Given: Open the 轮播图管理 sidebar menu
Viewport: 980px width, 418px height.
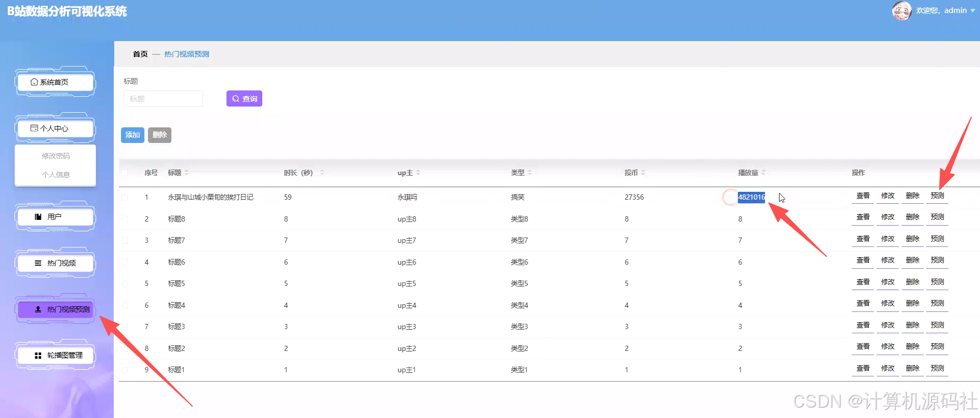Looking at the screenshot, I should pos(56,356).
